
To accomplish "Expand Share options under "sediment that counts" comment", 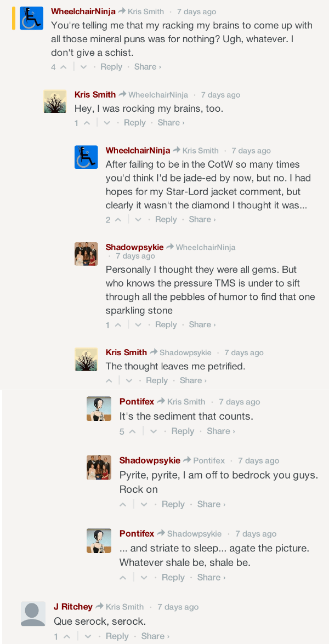I will pos(220,431).
